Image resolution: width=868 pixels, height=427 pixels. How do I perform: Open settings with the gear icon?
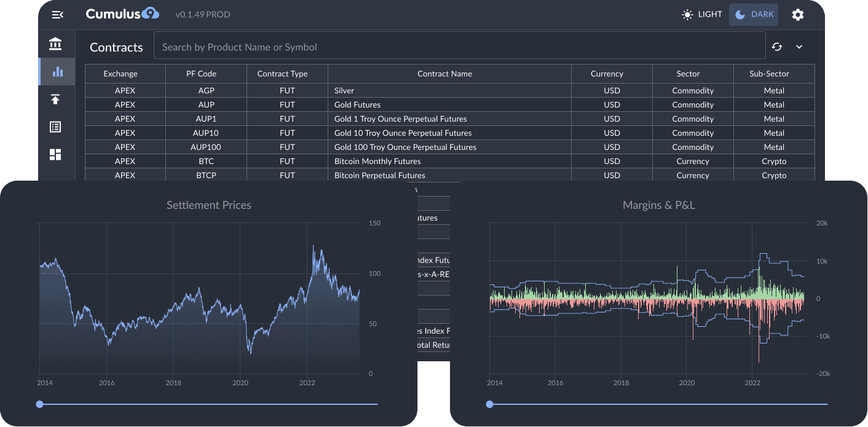797,15
